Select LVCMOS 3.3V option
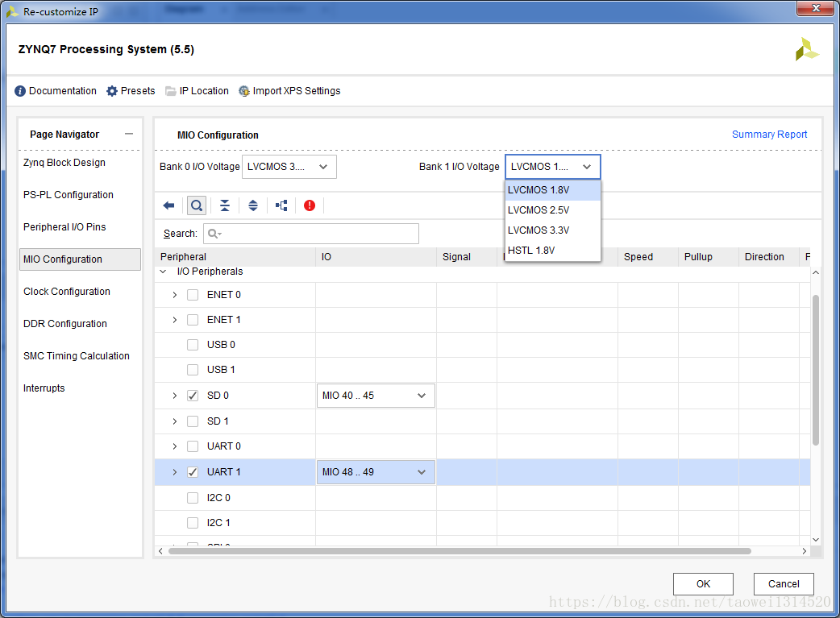Viewport: 840px width, 618px height. (x=553, y=230)
